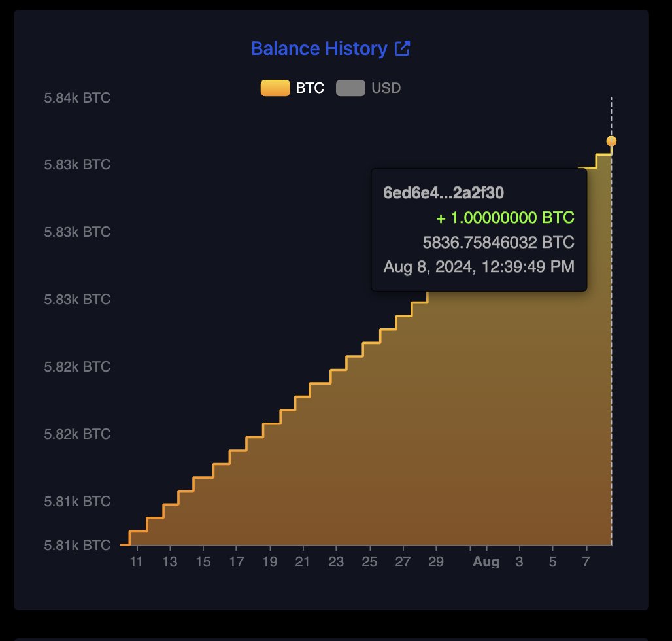Click the + 1.00000000 BTC amount
This screenshot has width=672, height=641.
point(505,218)
